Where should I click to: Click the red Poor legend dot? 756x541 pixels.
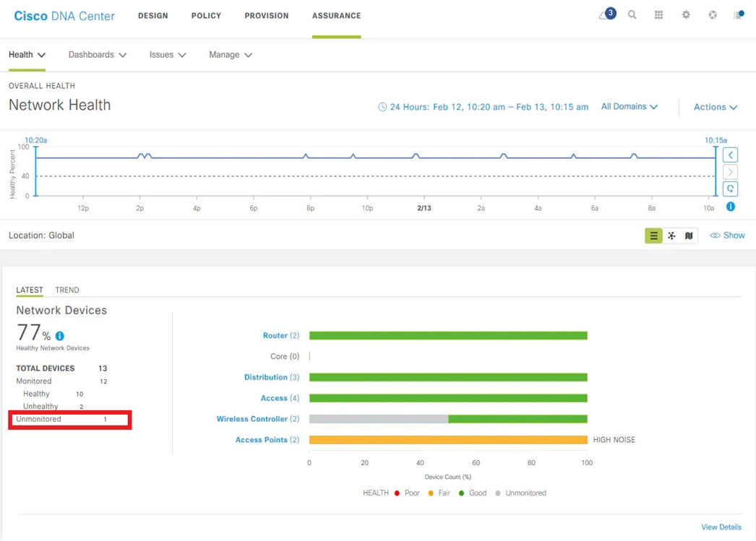click(x=398, y=493)
